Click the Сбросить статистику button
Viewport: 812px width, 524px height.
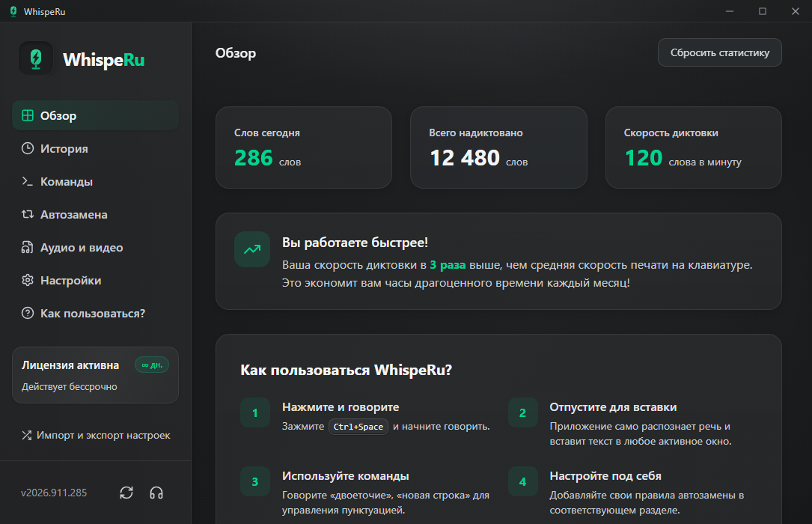pyautogui.click(x=719, y=52)
